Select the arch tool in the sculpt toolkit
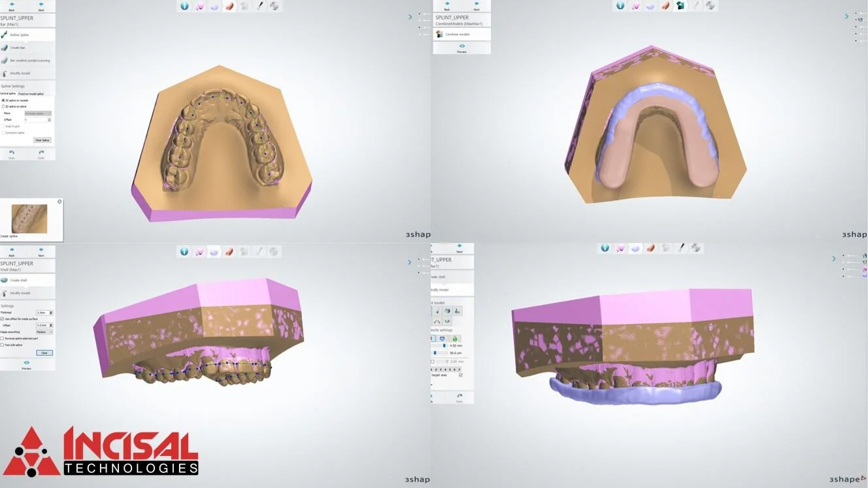This screenshot has height=488, width=868. [x=437, y=321]
